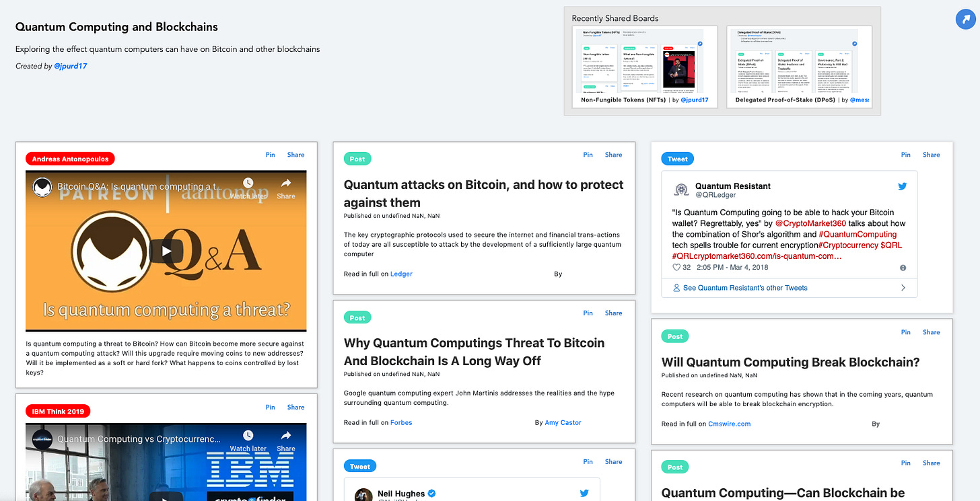Click Post tag on Quantum attacks card

tap(357, 159)
